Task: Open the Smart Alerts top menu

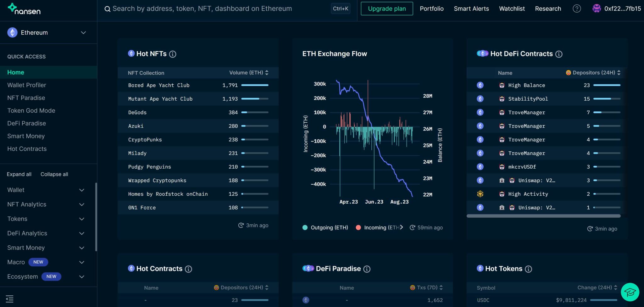Action: click(x=471, y=9)
